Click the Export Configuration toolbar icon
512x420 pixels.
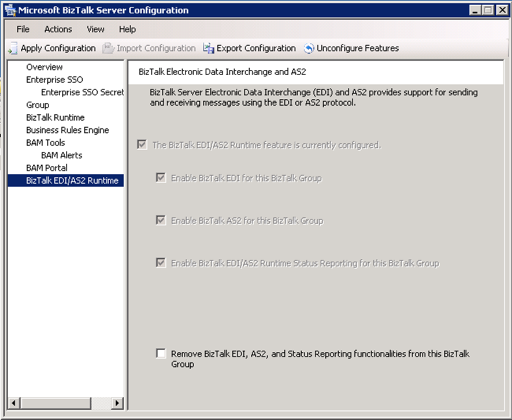209,49
